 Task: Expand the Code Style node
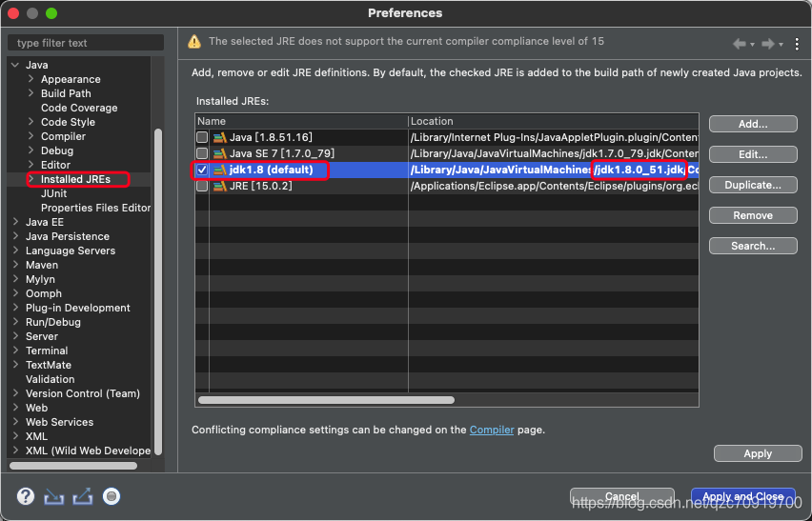31,122
